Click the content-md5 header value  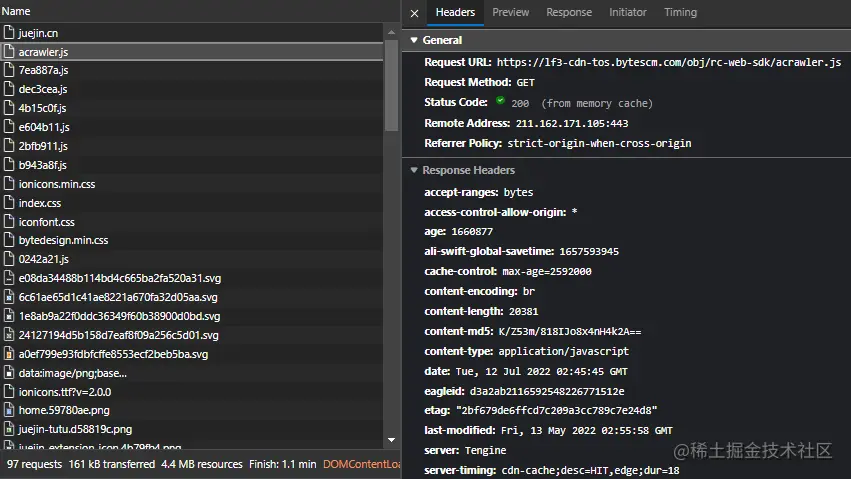click(x=570, y=332)
